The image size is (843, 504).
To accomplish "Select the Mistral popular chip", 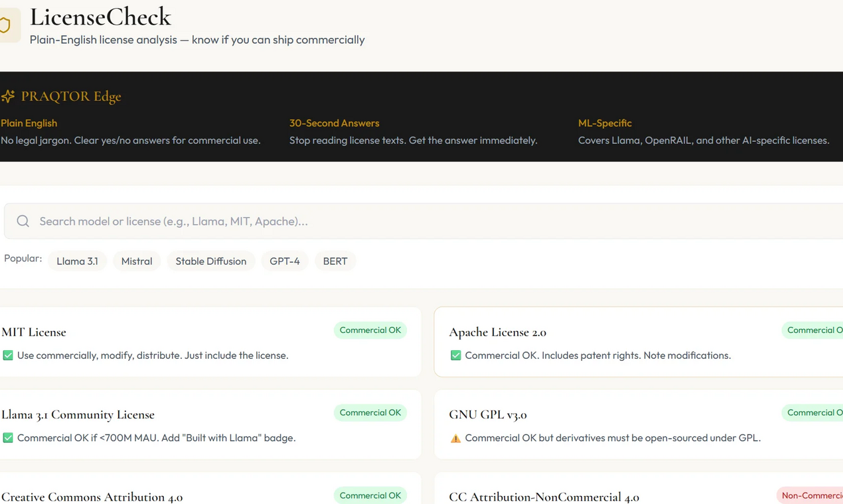I will point(137,261).
